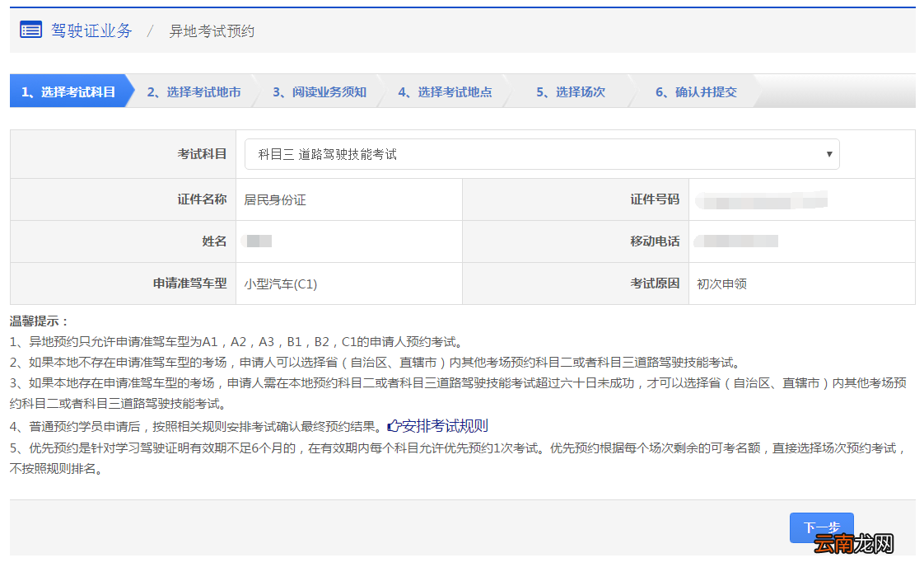The image size is (924, 567).
Task: Select step 4 选择考试地点 tab
Action: tap(446, 91)
